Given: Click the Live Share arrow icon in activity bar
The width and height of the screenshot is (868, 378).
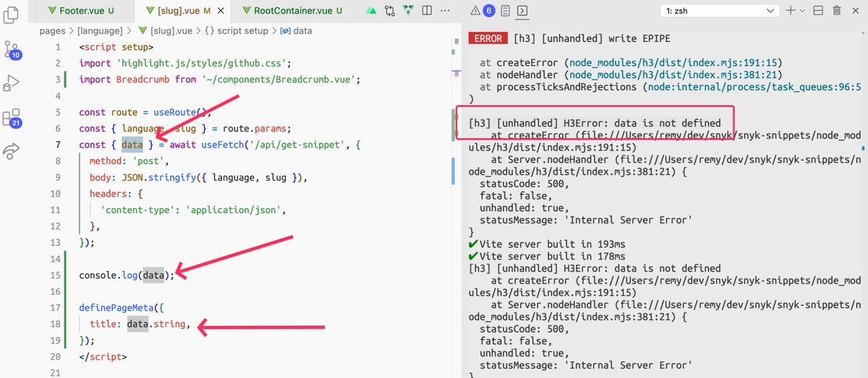Looking at the screenshot, I should pos(12,151).
